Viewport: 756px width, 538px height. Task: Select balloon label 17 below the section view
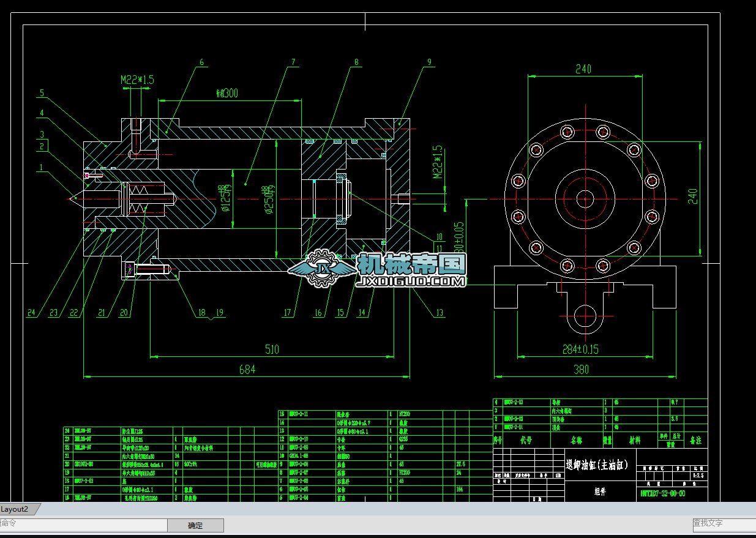(287, 313)
